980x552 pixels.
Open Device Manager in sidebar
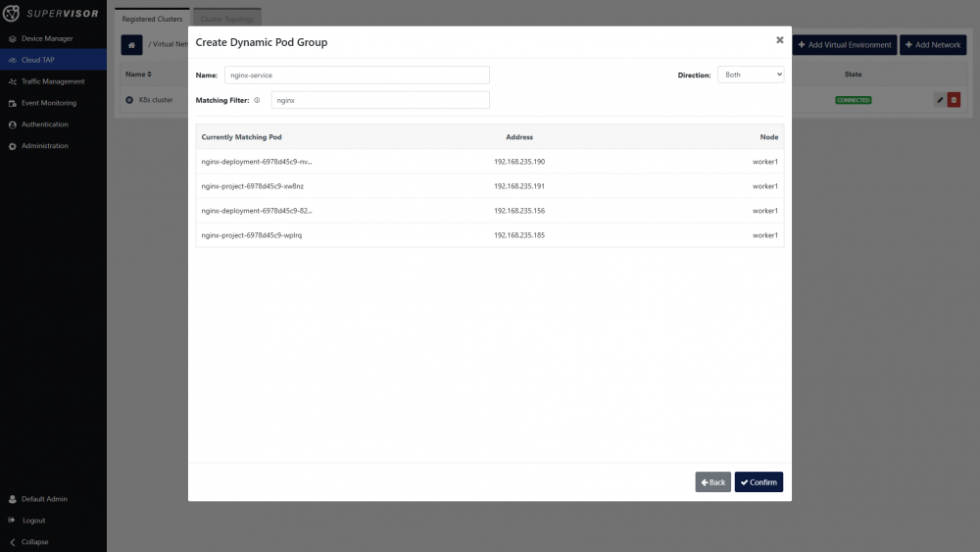pyautogui.click(x=47, y=38)
